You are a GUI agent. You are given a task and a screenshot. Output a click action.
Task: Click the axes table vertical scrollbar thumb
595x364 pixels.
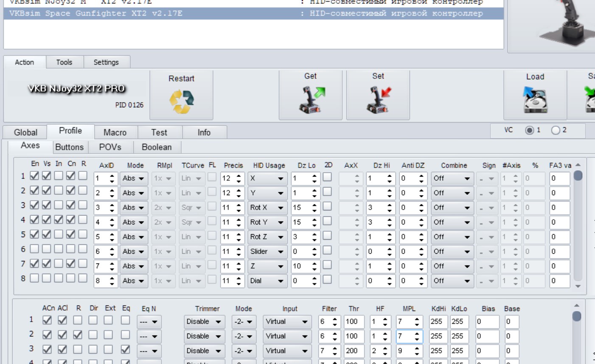578,175
